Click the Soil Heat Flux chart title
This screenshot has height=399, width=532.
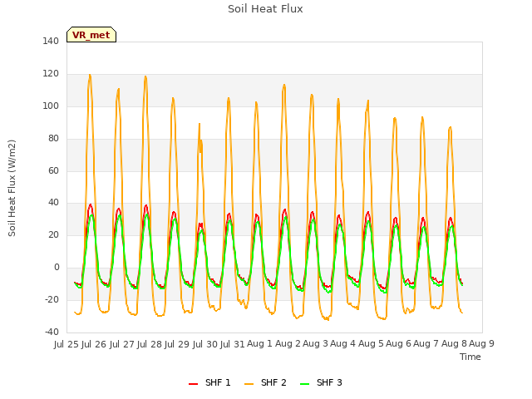coord(265,9)
